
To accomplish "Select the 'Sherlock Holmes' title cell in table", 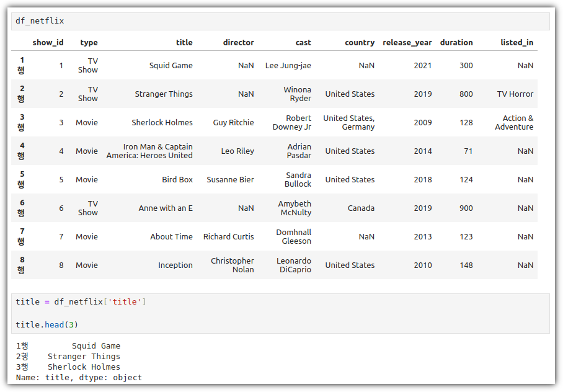I will (x=162, y=123).
